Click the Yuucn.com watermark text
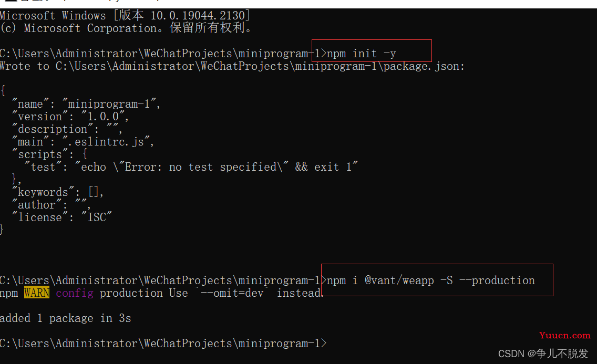This screenshot has height=364, width=597. coord(564,336)
